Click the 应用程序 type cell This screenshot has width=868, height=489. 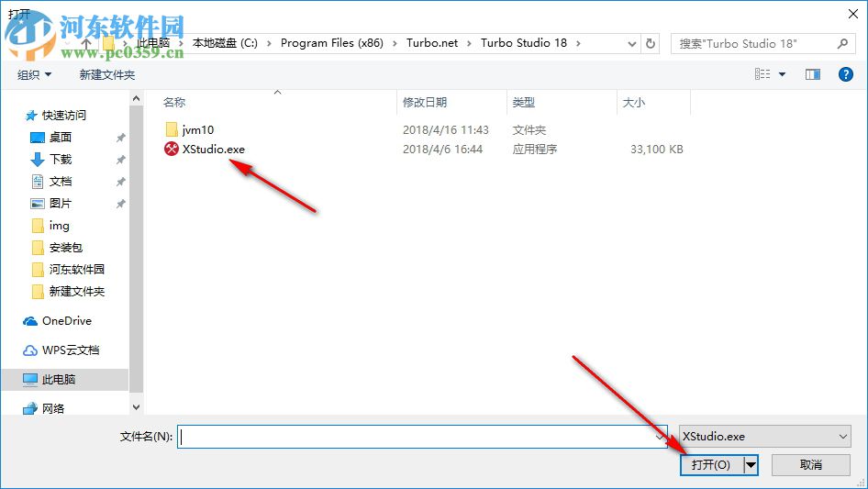(534, 149)
